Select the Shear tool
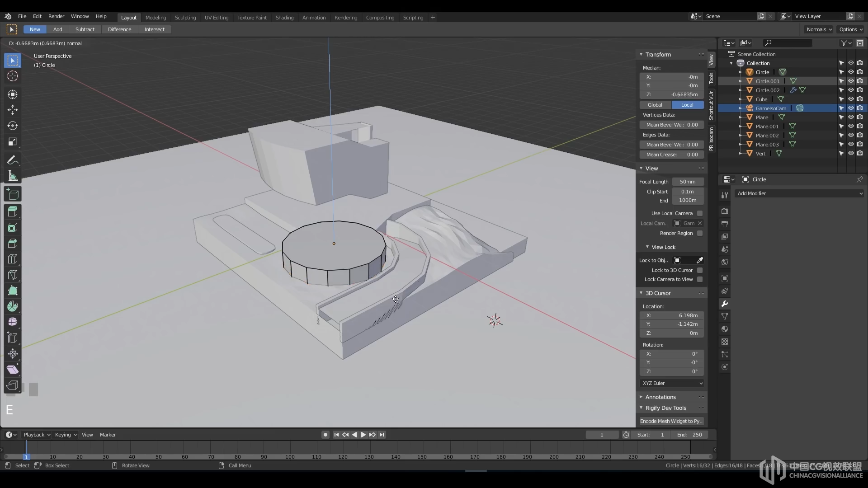 tap(13, 370)
